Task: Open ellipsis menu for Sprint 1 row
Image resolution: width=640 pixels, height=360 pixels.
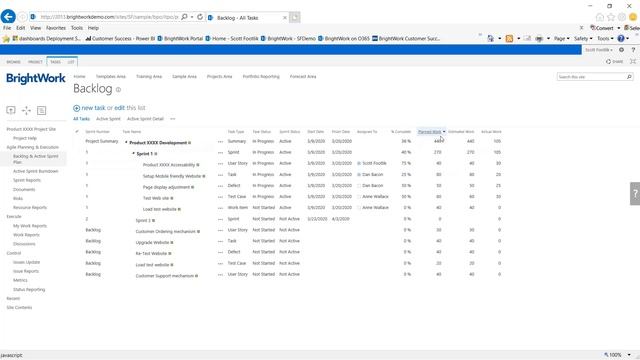Action: pyautogui.click(x=220, y=153)
